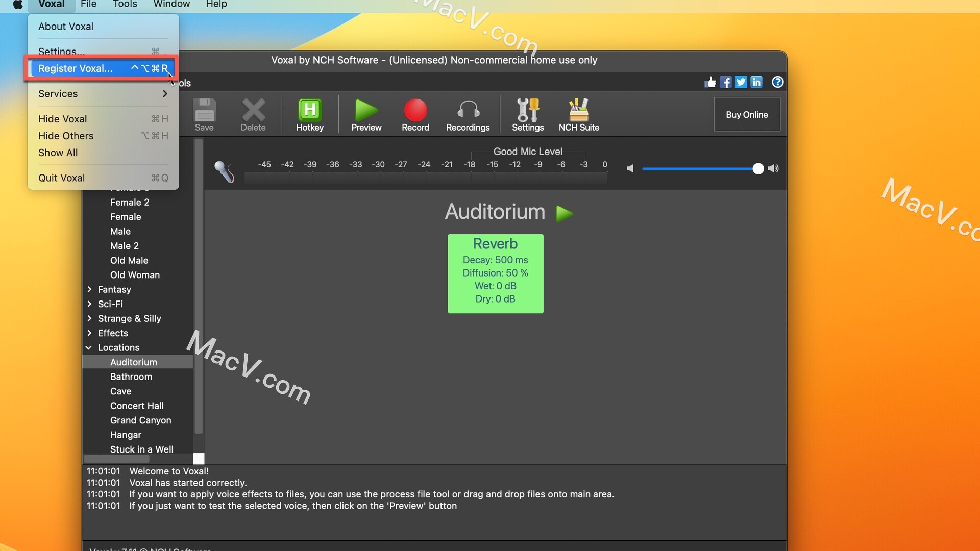Open the Services submenu

(x=103, y=94)
